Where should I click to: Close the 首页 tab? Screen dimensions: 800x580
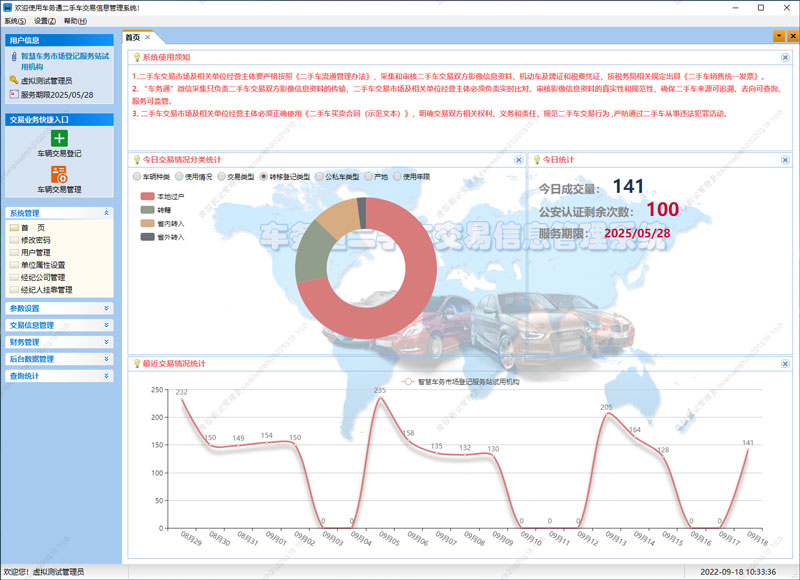[x=148, y=37]
